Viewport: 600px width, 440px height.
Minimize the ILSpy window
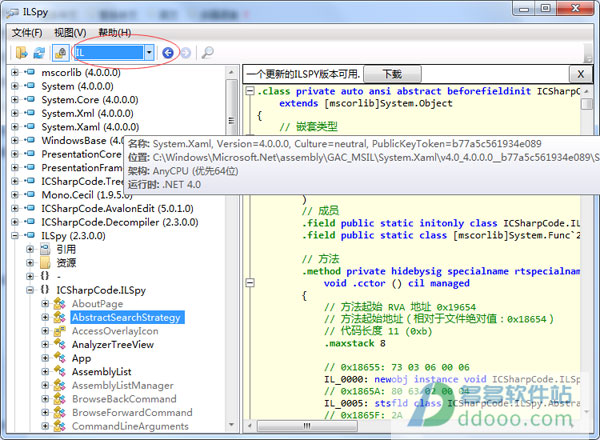525,8
